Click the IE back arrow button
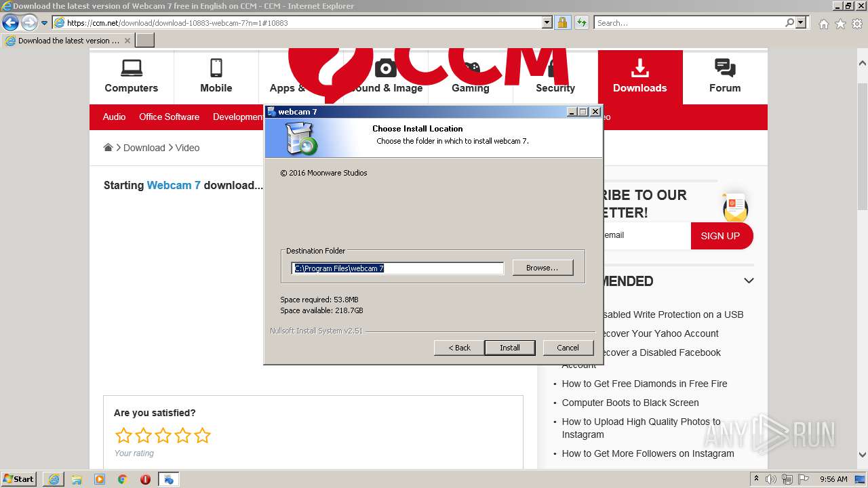868x488 pixels. pos(10,23)
